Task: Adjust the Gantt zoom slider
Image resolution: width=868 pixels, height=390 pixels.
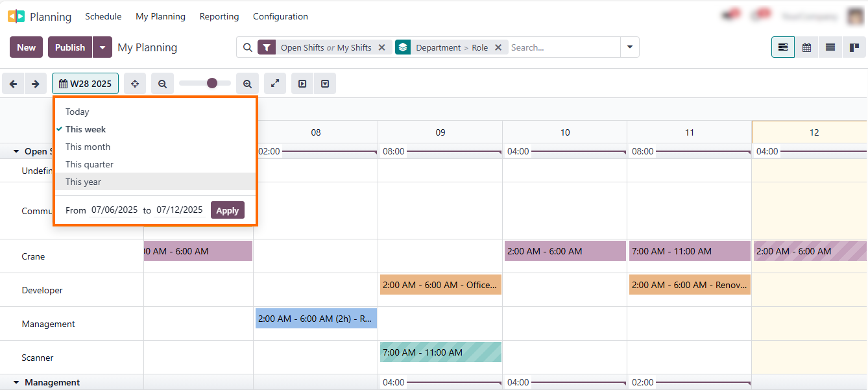Action: coord(211,83)
